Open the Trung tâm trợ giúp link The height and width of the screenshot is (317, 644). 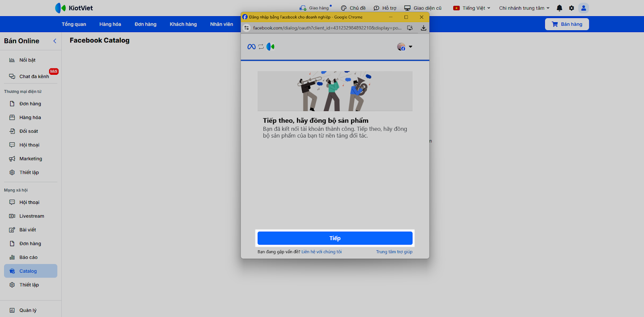tap(394, 252)
